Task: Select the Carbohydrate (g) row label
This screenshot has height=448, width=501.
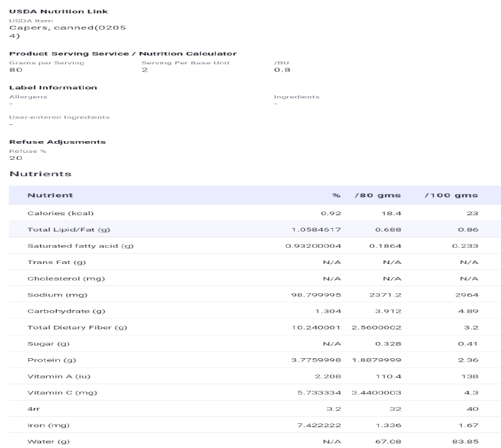Action: point(66,311)
